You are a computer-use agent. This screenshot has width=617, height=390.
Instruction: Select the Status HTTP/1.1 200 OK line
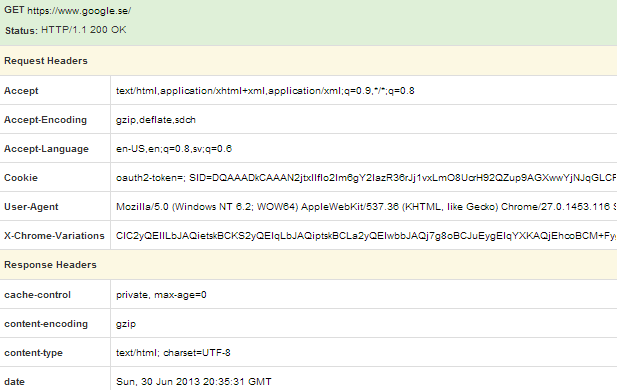pyautogui.click(x=66, y=30)
